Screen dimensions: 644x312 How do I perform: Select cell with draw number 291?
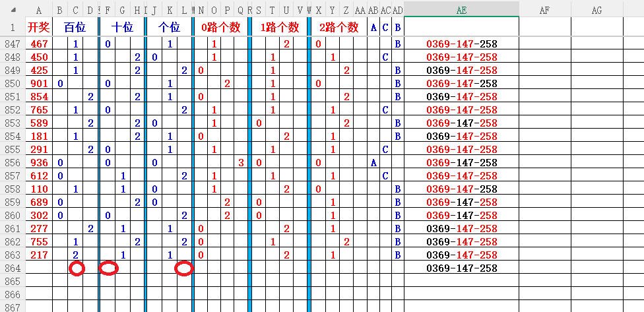[x=39, y=150]
